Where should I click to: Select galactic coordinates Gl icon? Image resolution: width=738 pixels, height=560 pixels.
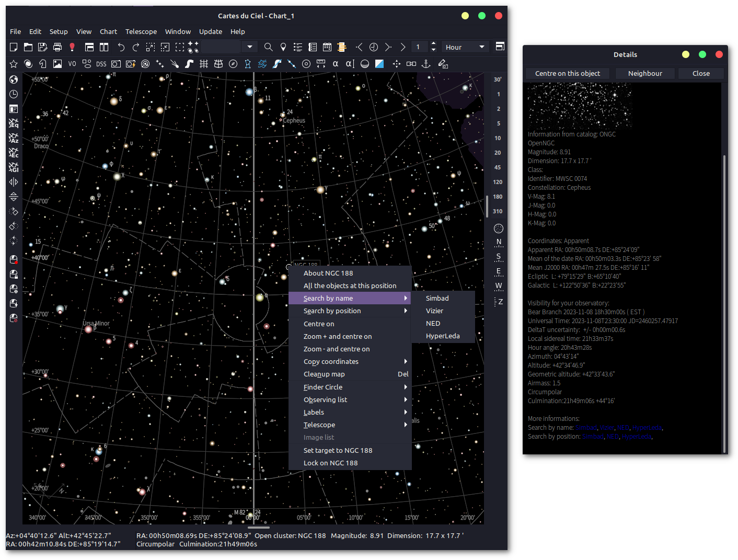[14, 167]
